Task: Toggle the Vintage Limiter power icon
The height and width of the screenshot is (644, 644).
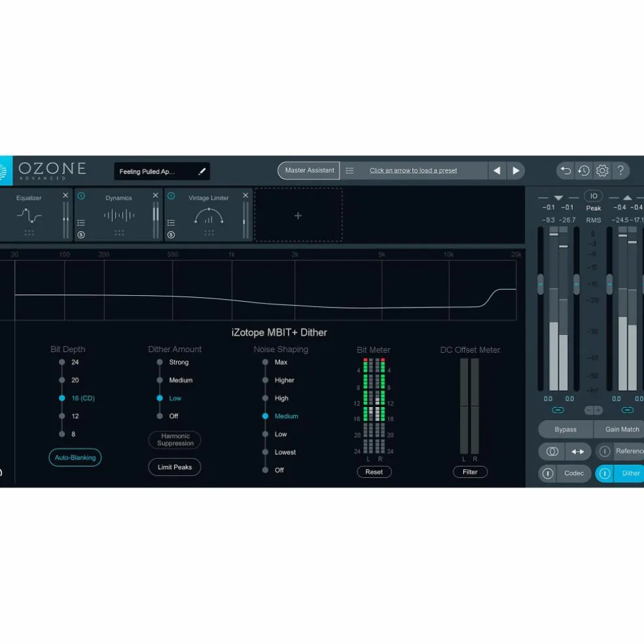Action: (x=171, y=196)
